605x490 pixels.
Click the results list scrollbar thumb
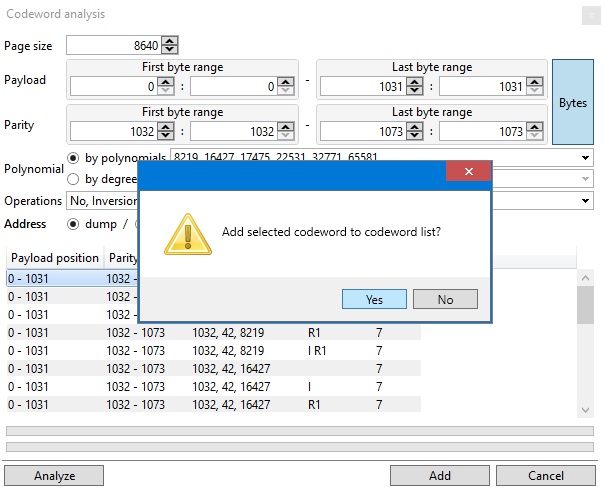click(585, 305)
